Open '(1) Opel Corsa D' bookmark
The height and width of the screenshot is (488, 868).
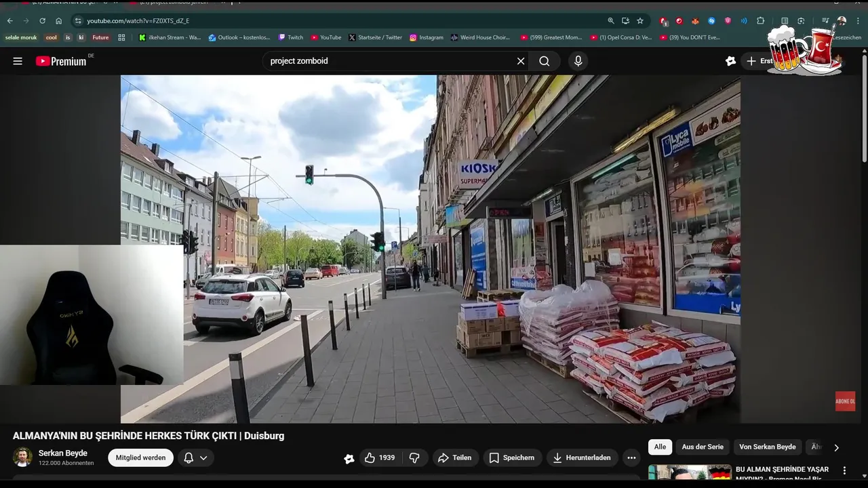tap(621, 37)
